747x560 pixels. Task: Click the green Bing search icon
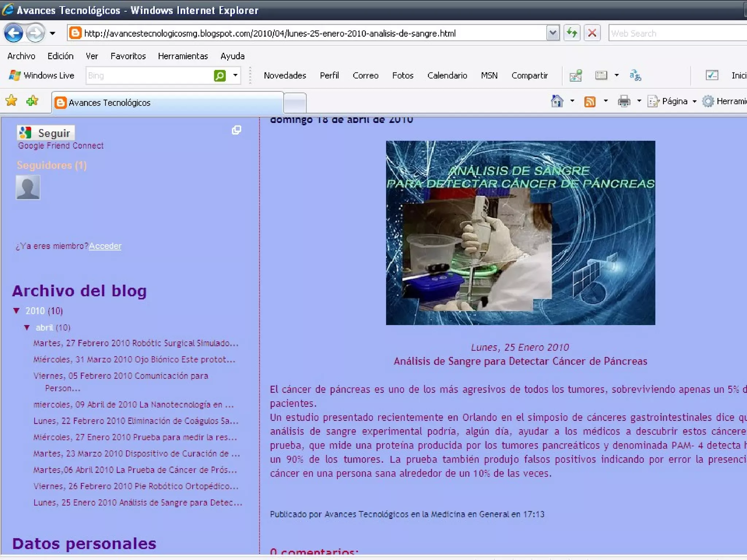pos(220,75)
